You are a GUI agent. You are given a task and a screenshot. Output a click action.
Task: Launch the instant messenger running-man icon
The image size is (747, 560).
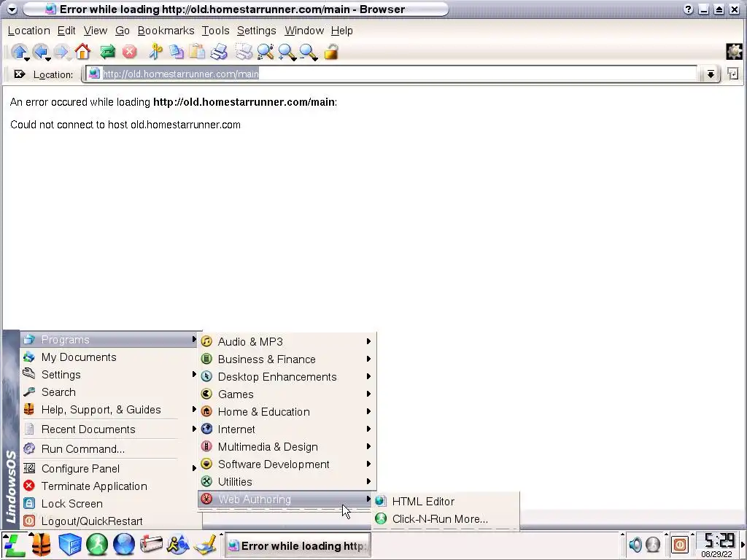(178, 545)
